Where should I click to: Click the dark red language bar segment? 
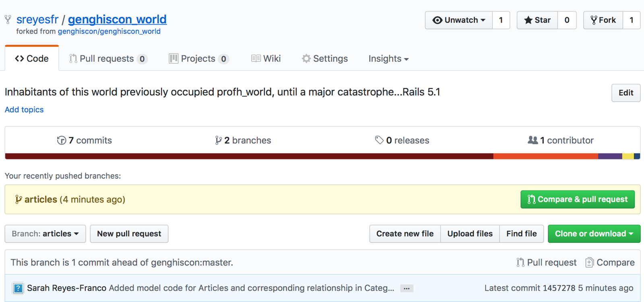tap(249, 156)
